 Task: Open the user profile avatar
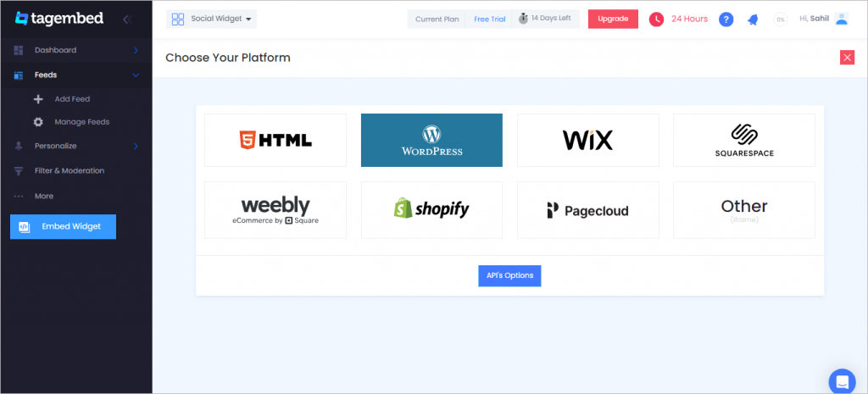click(842, 19)
